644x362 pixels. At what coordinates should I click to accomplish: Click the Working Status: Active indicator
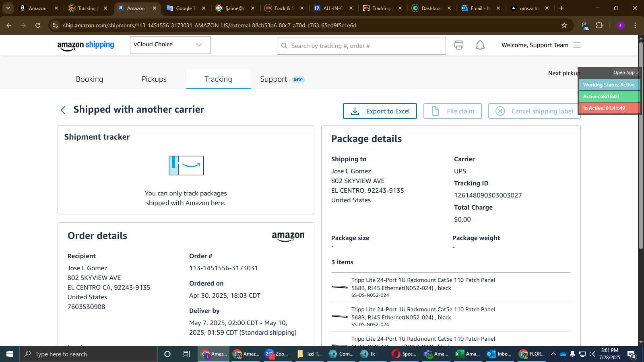tap(609, 85)
